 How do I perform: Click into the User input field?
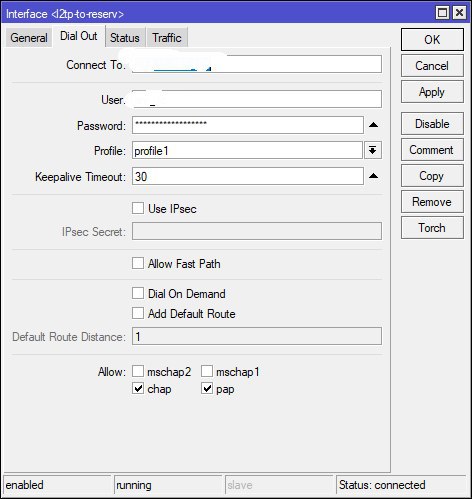coord(257,99)
